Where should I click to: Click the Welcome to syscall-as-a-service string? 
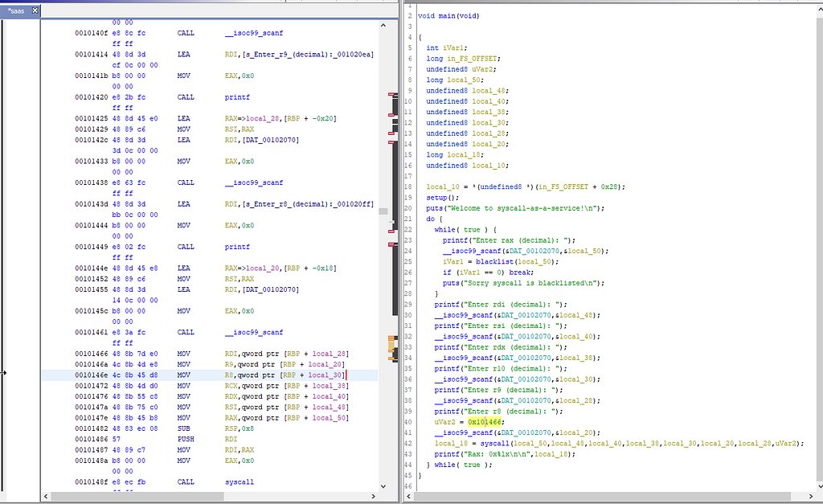520,208
